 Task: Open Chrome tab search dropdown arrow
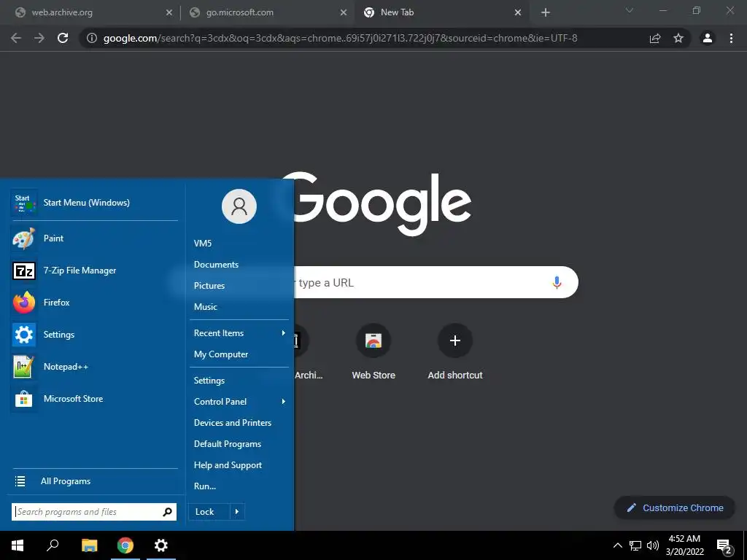[x=630, y=10]
